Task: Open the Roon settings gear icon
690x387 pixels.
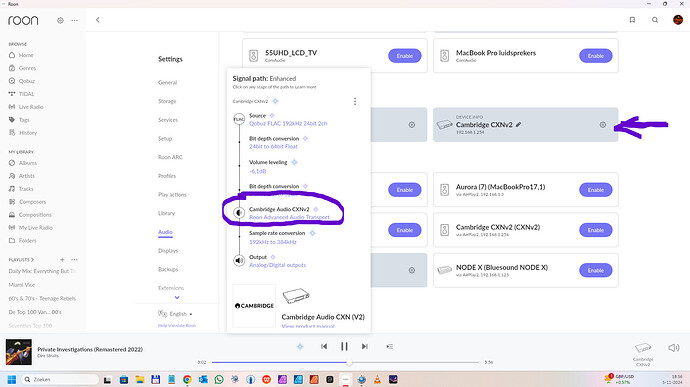Action: (x=60, y=20)
